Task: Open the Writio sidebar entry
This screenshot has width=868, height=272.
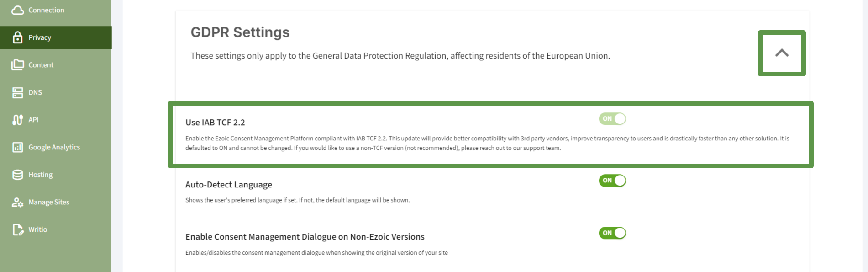Action: point(38,229)
